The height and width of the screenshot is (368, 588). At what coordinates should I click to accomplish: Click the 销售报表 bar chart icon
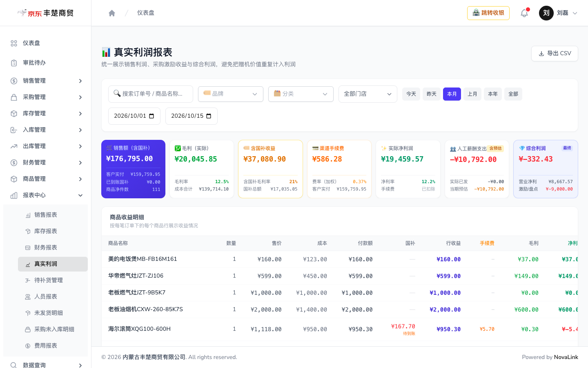[28, 215]
